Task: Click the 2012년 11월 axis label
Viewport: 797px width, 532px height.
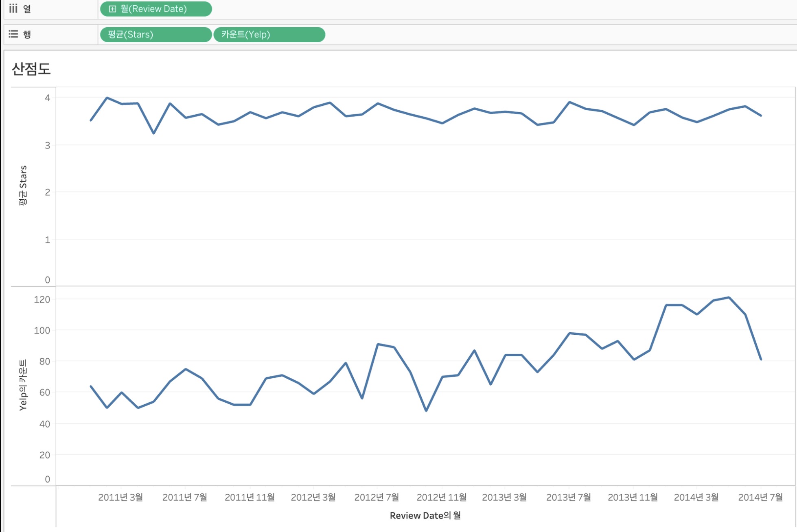Action: coord(441,497)
